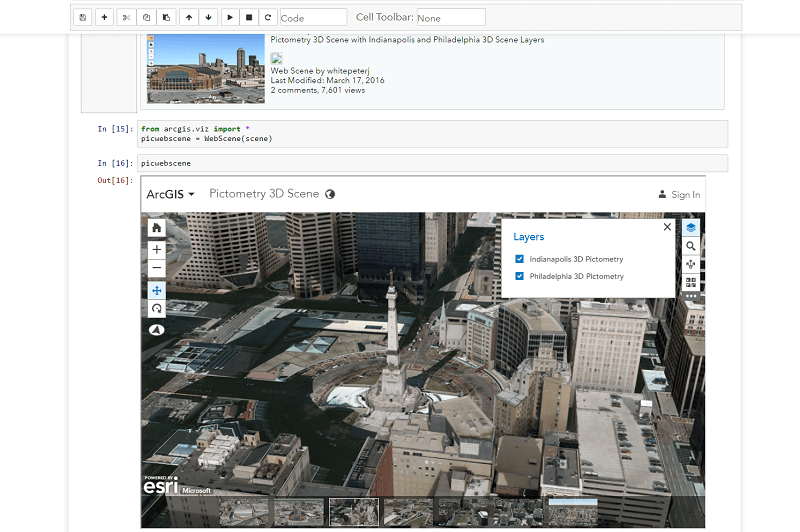The width and height of the screenshot is (800, 532).
Task: Open the scene Search tool
Action: click(691, 246)
